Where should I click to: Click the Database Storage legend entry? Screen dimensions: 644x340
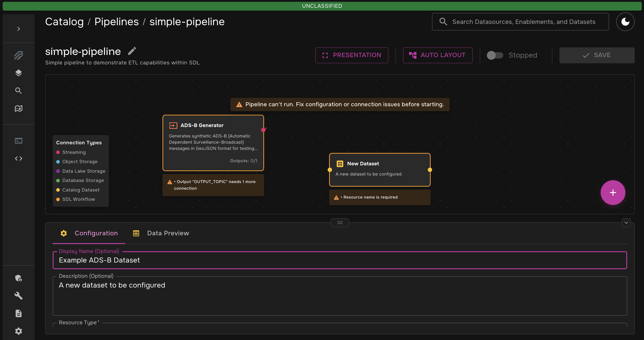click(x=80, y=180)
